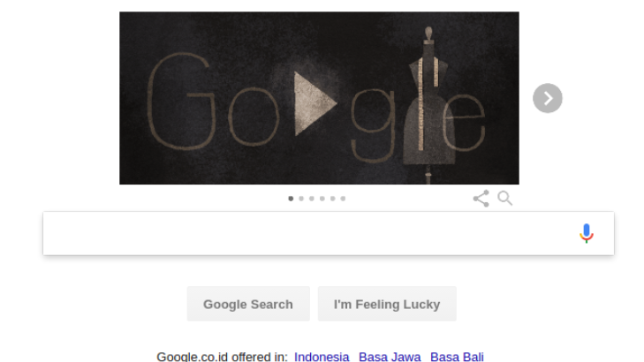The height and width of the screenshot is (362, 644).
Task: Click the I'm Feeling Lucky button
Action: pyautogui.click(x=387, y=304)
